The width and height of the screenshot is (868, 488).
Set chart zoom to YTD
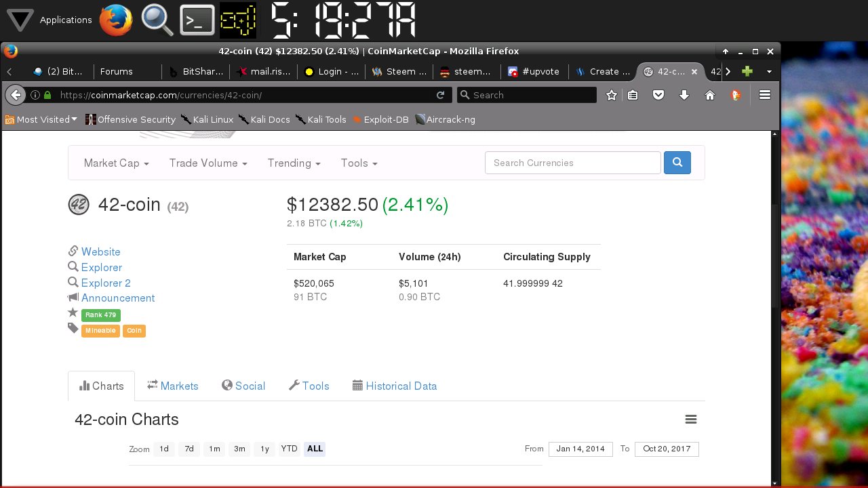pos(290,449)
